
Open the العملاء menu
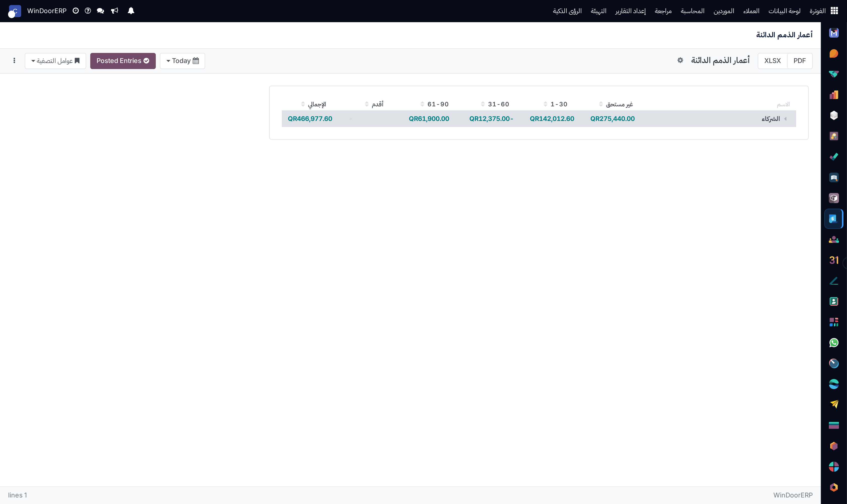coord(751,11)
